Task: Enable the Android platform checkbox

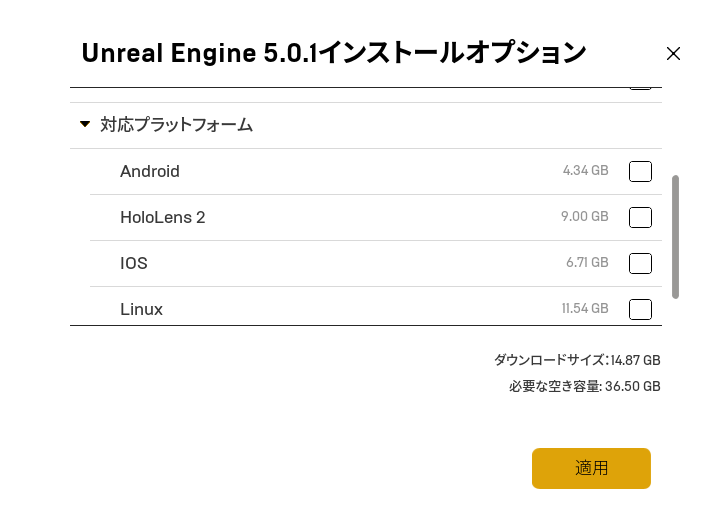Action: click(x=640, y=171)
